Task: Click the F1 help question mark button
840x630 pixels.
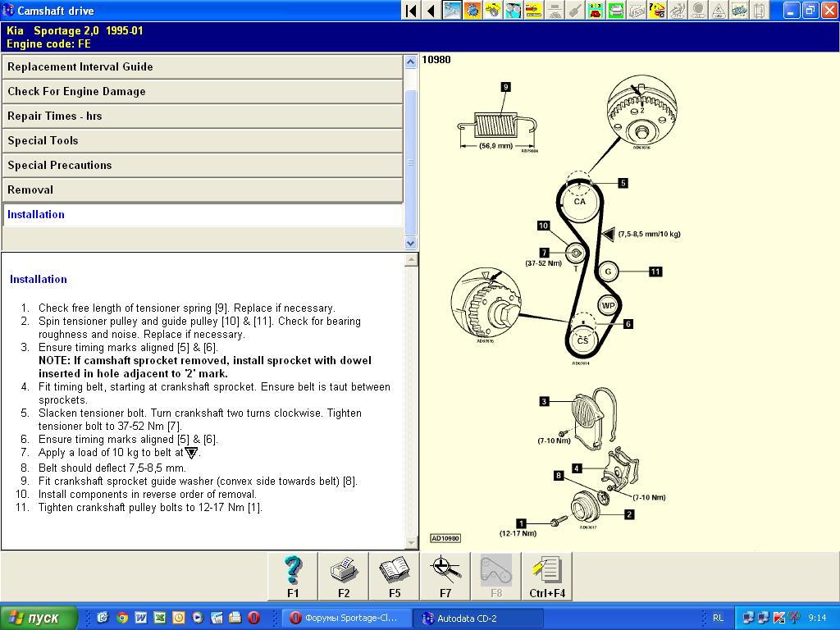Action: (x=293, y=576)
